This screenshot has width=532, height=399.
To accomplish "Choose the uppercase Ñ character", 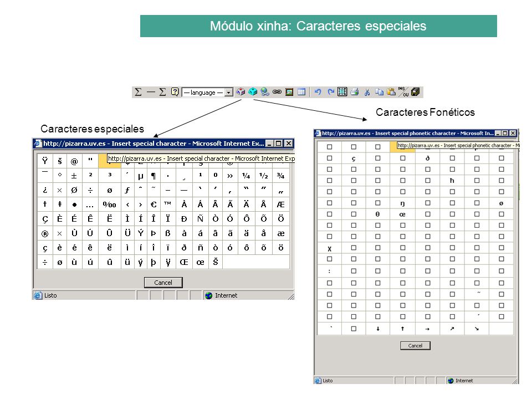I will (x=200, y=219).
